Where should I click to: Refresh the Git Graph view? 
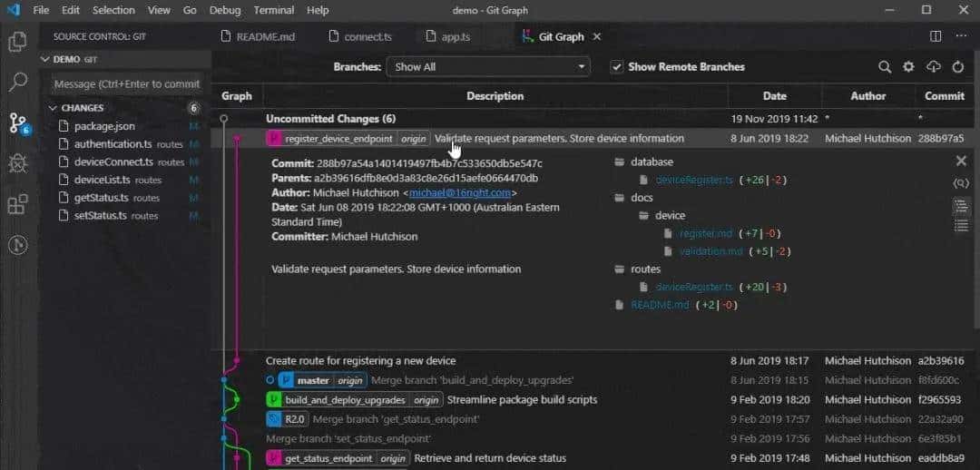[957, 67]
